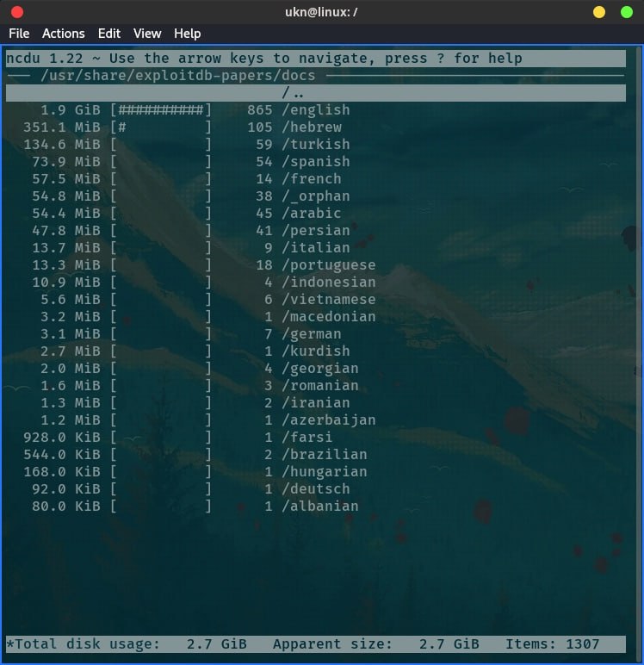
Task: Select the /azerbaijan directory row
Action: coord(315,420)
